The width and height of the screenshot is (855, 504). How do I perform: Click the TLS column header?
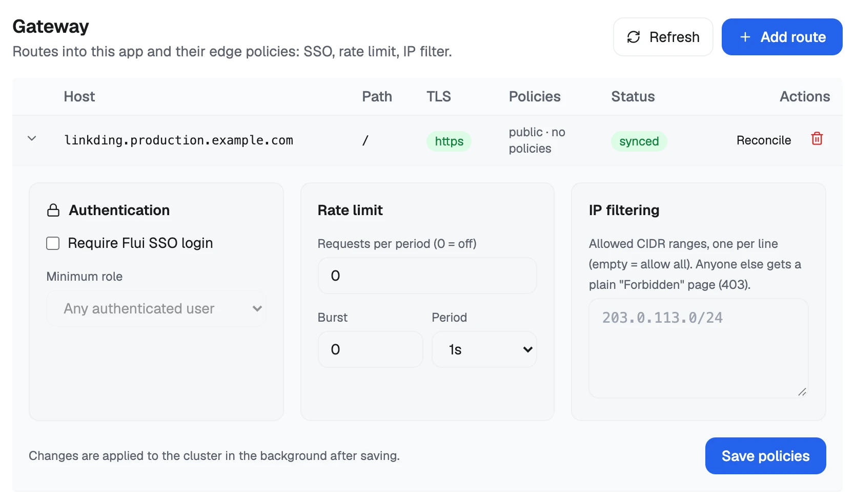coord(439,96)
